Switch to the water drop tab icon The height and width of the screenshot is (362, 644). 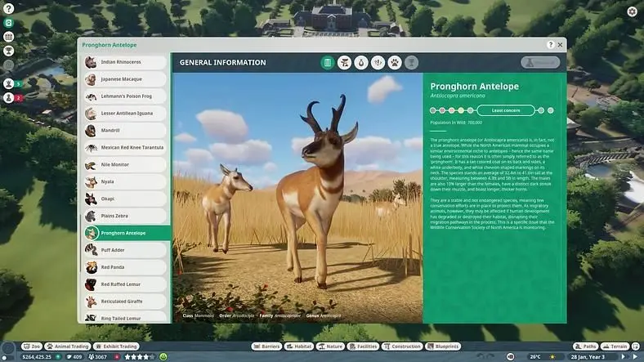[361, 63]
